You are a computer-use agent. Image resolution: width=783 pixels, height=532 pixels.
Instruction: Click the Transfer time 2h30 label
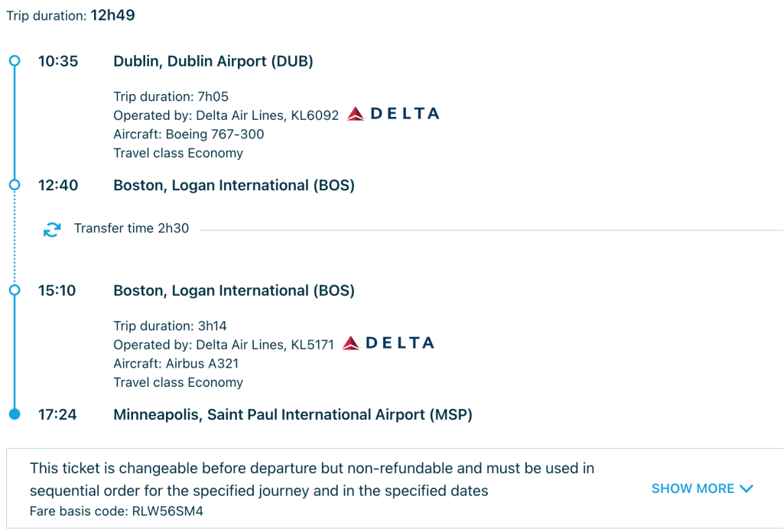point(132,228)
